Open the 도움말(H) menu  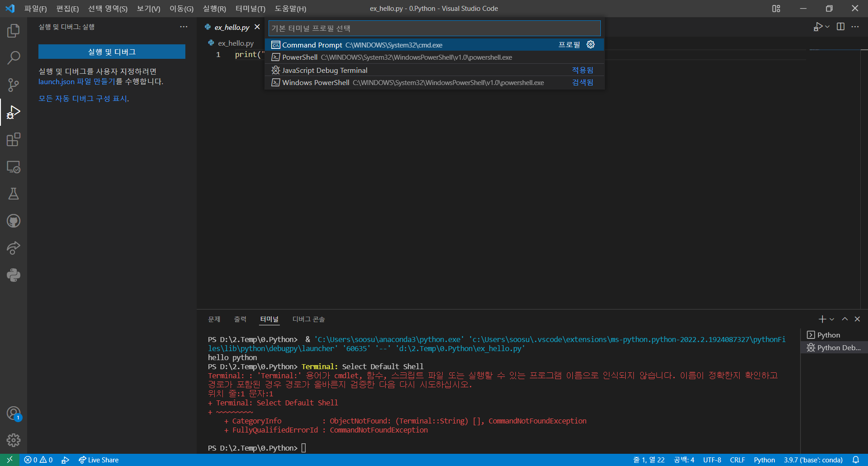[x=290, y=9]
